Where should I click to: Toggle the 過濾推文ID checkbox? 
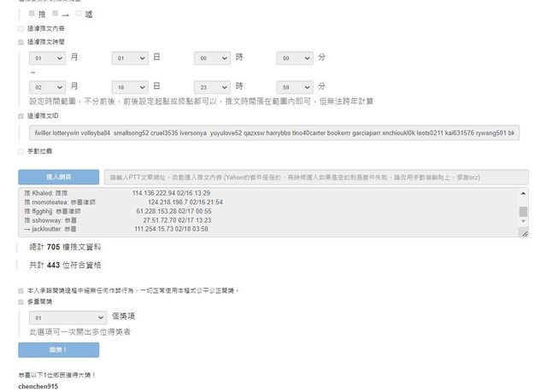coord(21,116)
